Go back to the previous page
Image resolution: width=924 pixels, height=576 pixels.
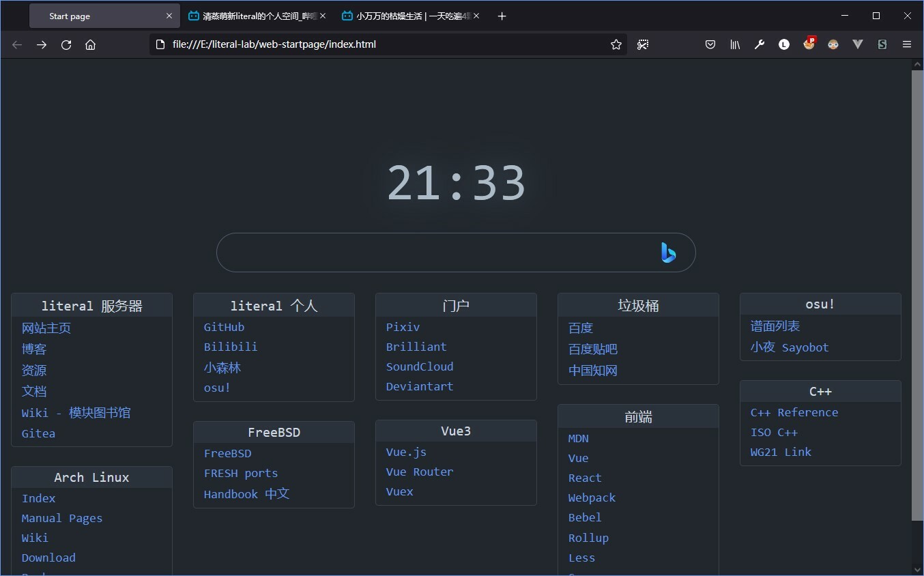click(17, 44)
